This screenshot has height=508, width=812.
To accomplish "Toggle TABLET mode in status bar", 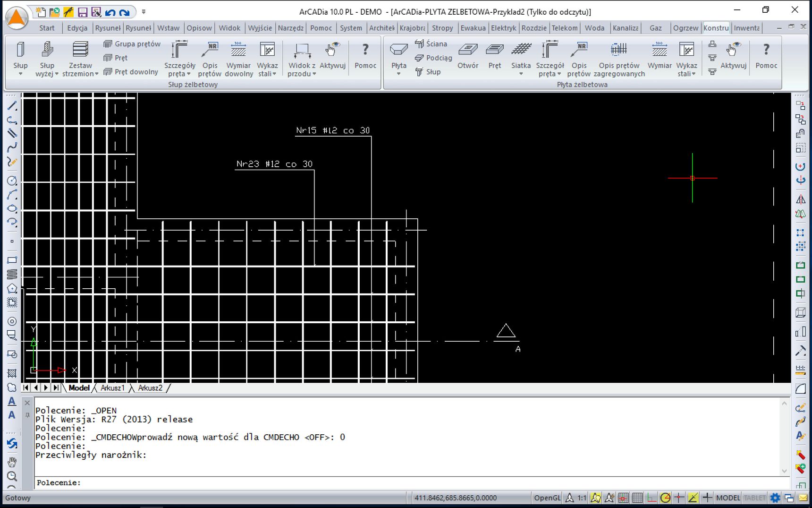I will [x=754, y=498].
